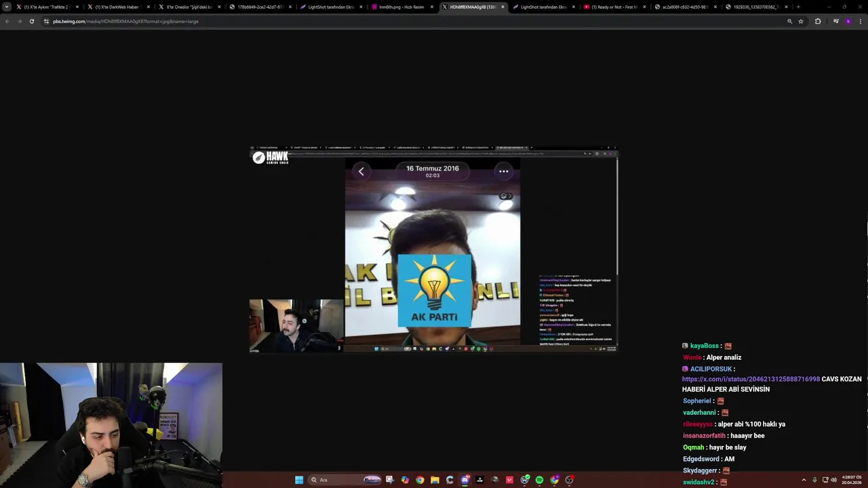Image resolution: width=868 pixels, height=488 pixels.
Task: Open the zoom magnifier icon in address bar
Action: 789,21
